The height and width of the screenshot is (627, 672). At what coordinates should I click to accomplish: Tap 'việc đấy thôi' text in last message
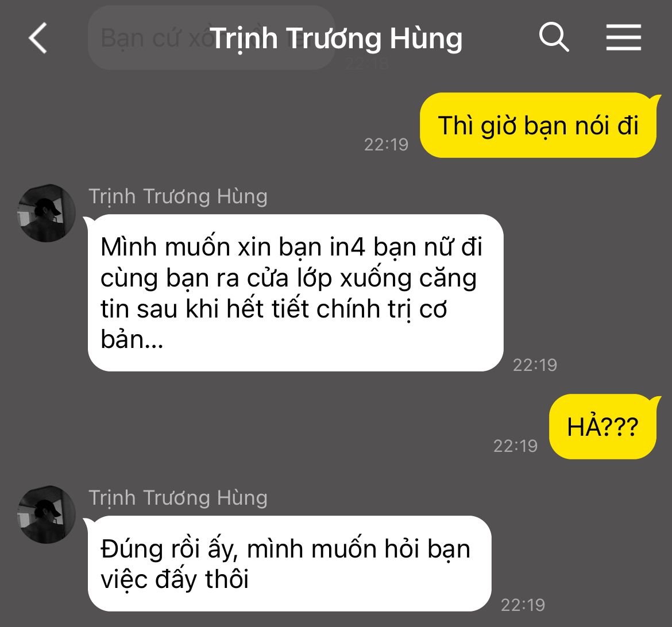[x=175, y=579]
